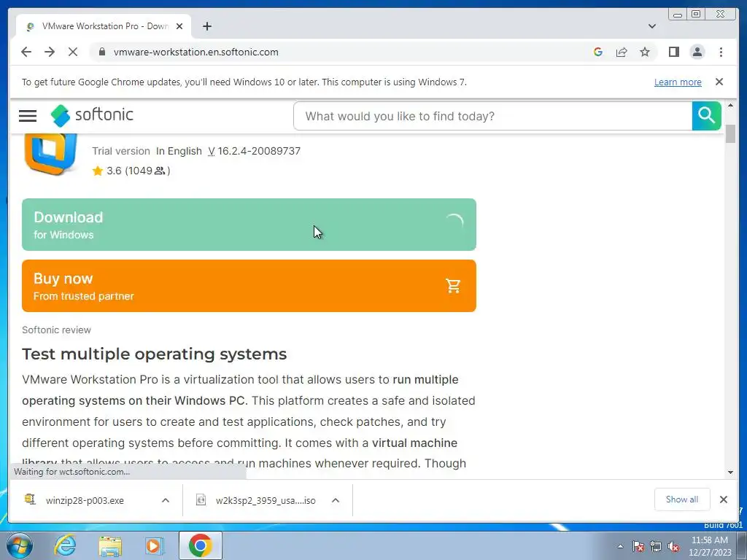The image size is (747, 560).
Task: Bookmark this page with the star
Action: [645, 52]
